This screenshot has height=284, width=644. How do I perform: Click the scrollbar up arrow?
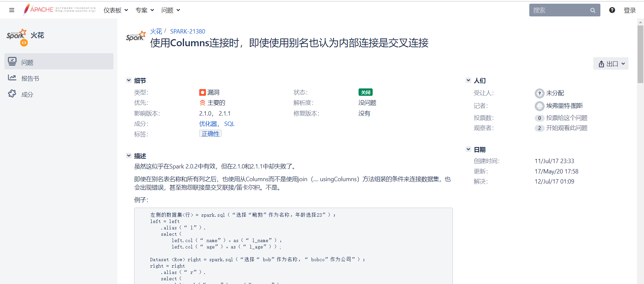640,22
